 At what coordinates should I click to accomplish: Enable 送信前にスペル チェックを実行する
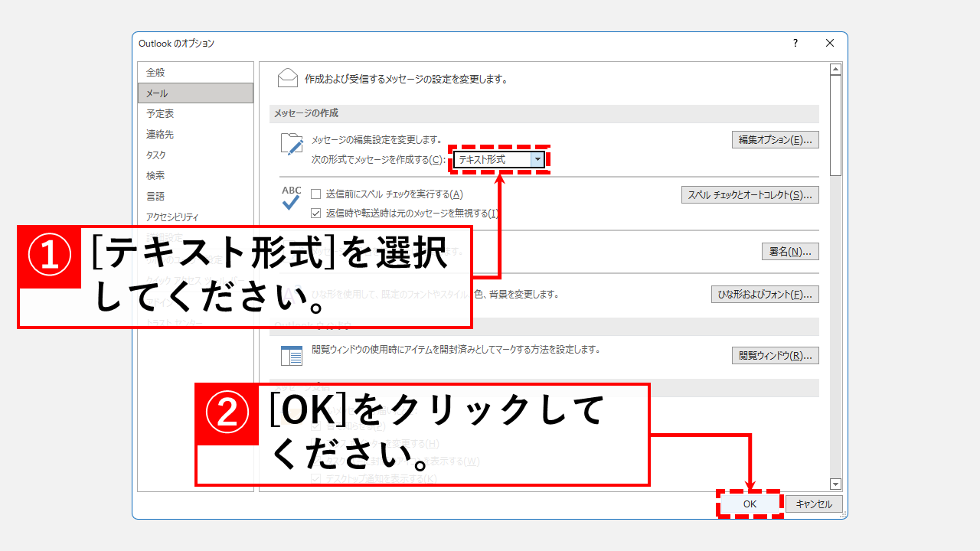315,194
